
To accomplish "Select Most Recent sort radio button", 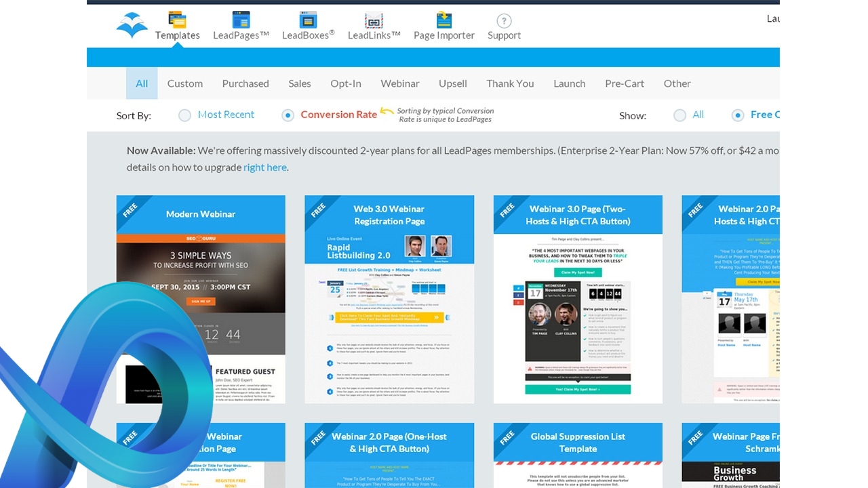I will [x=184, y=115].
